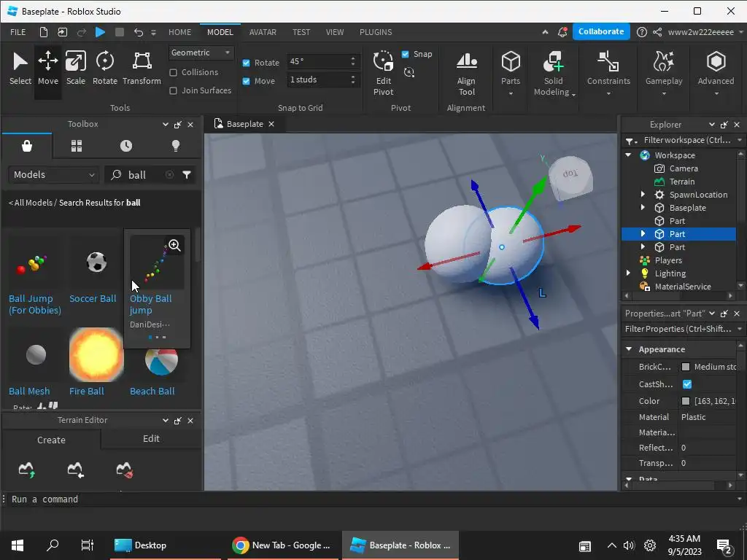Screen dimensions: 747x560
Task: Collapse the Appearance properties section
Action: coord(629,349)
